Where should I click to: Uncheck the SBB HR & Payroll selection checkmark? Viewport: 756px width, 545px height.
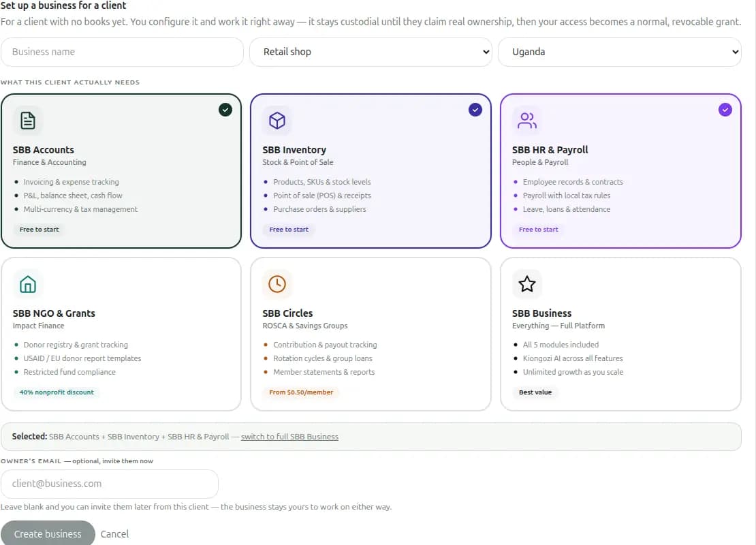[x=725, y=110]
